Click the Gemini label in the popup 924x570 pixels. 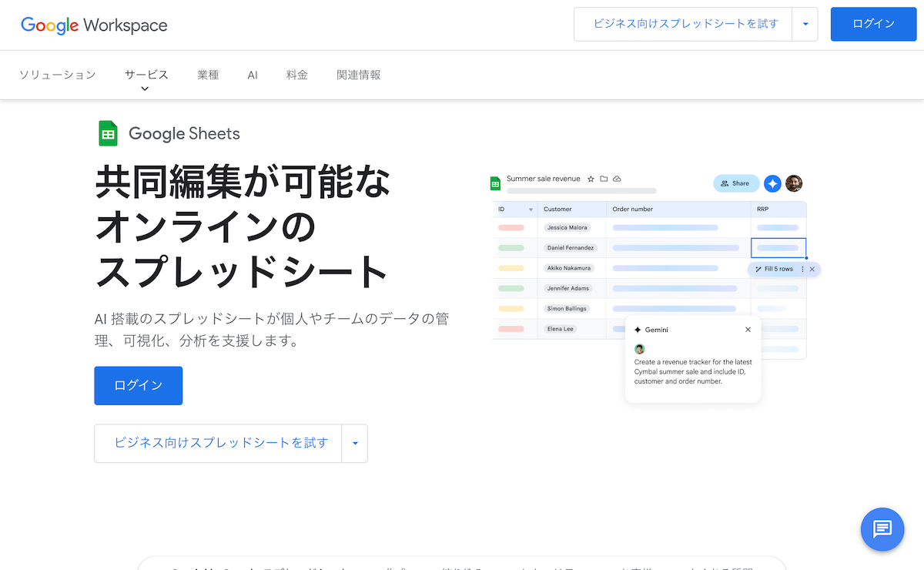(657, 330)
